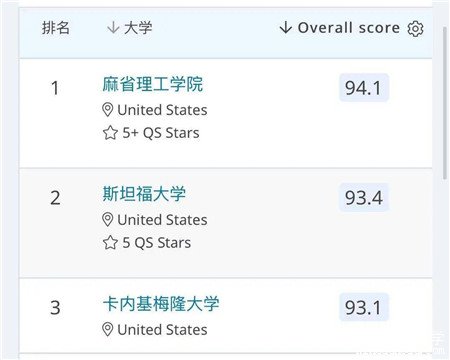
Task: Click the star icon beside 5+ QS Stars
Action: click(110, 133)
